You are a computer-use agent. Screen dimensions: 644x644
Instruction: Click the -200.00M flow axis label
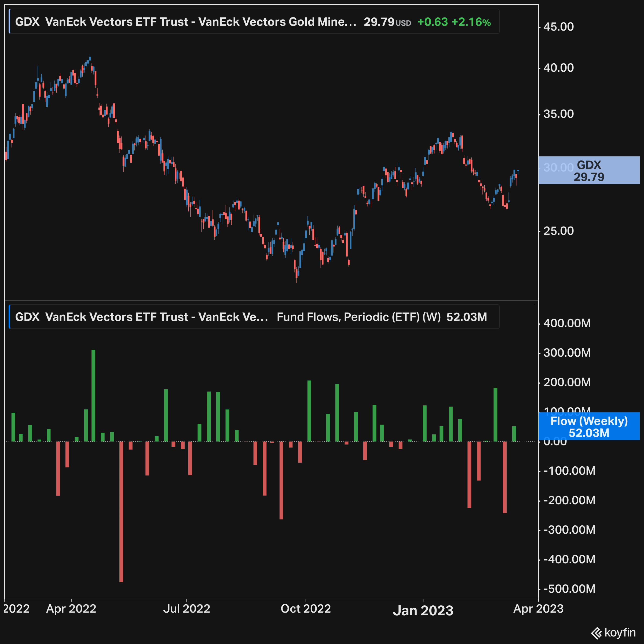click(x=569, y=500)
